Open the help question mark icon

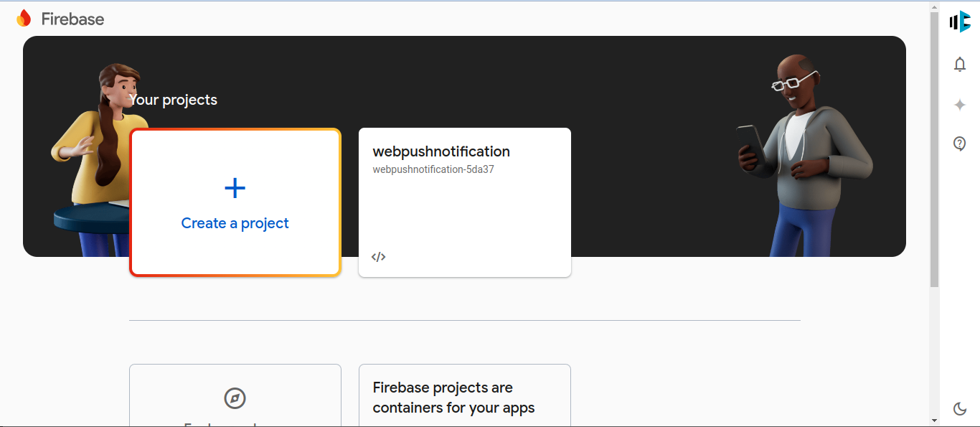click(960, 144)
